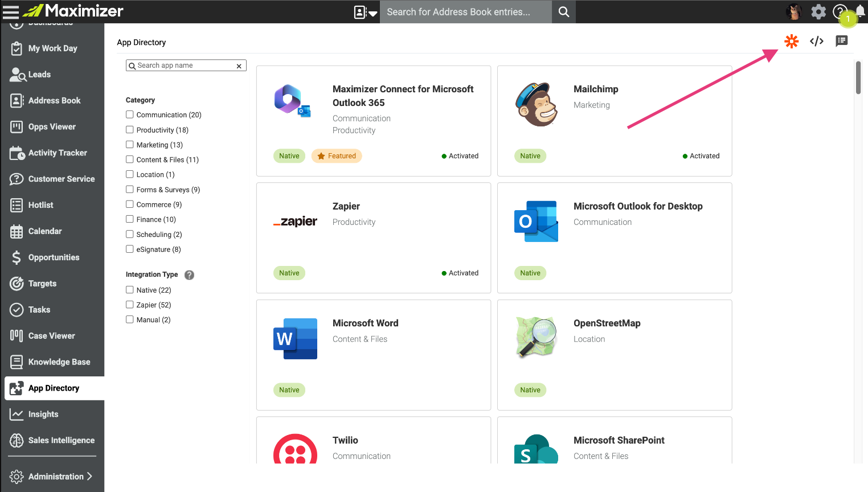The height and width of the screenshot is (492, 868).
Task: Click the Mailchimp monkey logo
Action: point(536,104)
